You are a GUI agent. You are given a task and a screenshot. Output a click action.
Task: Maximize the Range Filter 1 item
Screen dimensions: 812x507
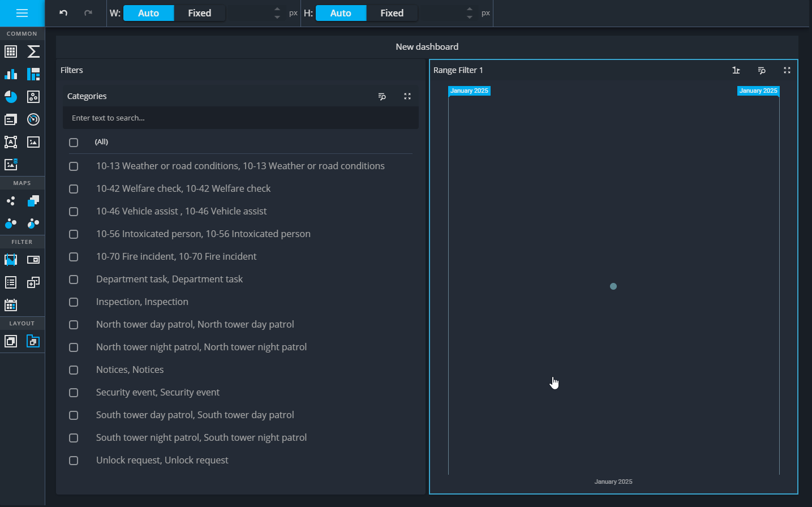click(787, 70)
